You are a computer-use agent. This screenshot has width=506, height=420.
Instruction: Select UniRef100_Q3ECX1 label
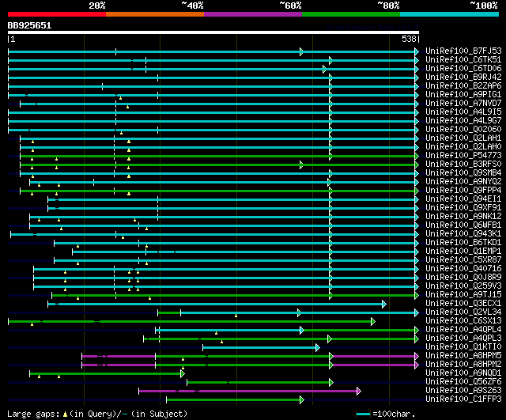coord(463,304)
